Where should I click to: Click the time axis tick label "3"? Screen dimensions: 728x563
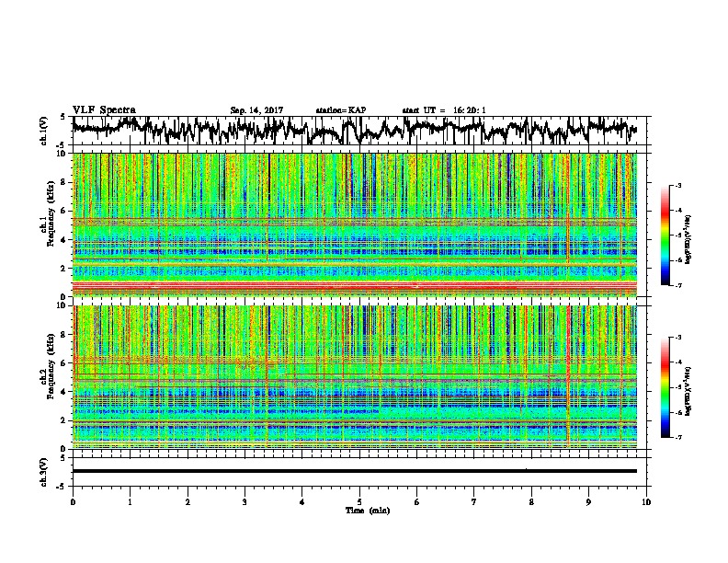coord(245,502)
